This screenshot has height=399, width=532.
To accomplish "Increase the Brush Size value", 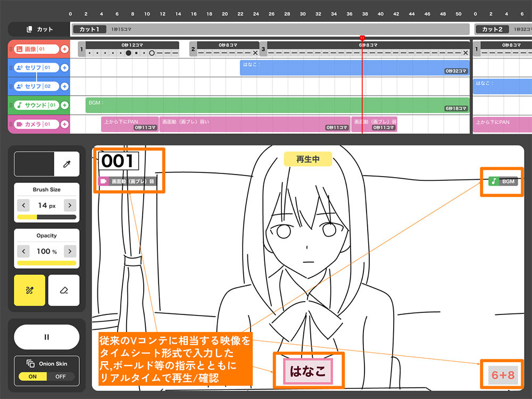I will 70,205.
